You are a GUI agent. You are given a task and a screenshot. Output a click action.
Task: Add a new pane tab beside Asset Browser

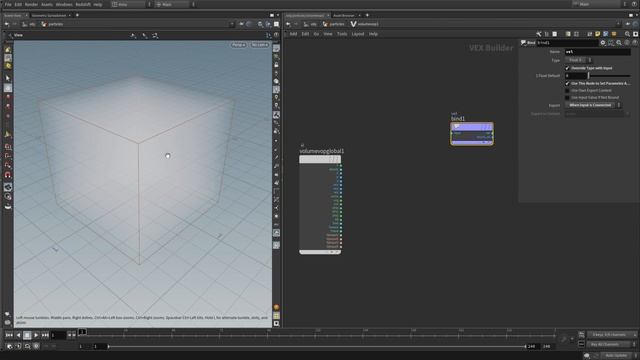click(367, 16)
